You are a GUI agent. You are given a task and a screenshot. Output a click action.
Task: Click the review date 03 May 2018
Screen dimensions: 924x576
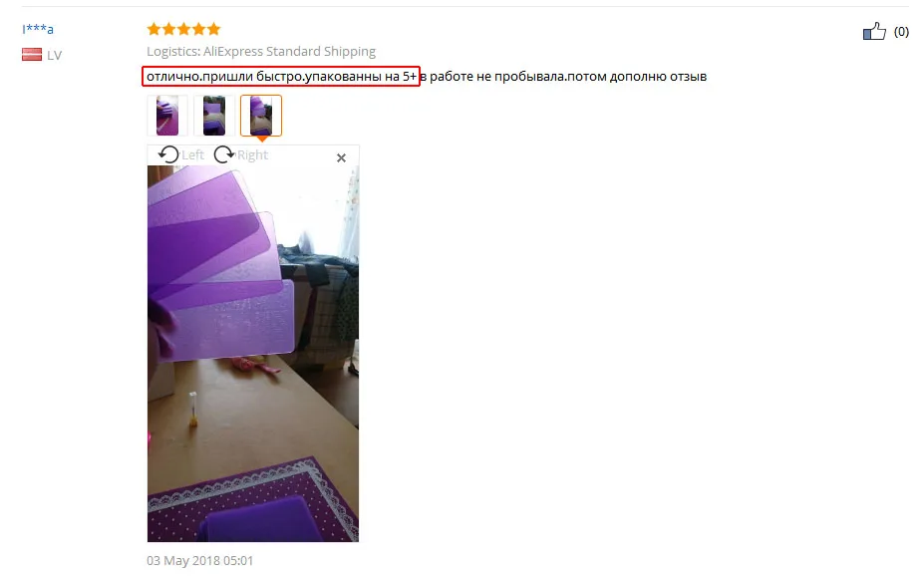tap(200, 561)
